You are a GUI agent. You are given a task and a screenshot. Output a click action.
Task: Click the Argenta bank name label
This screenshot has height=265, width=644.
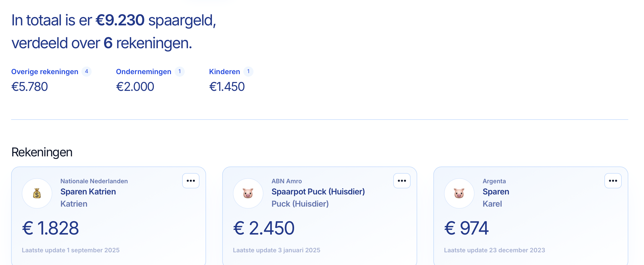pyautogui.click(x=494, y=181)
